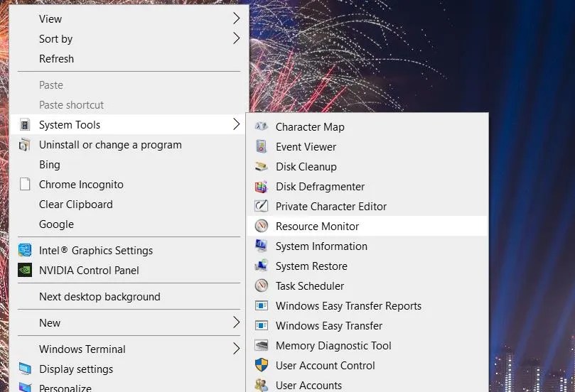
Task: Open Windows Easy Transfer text entry
Action: (x=329, y=326)
